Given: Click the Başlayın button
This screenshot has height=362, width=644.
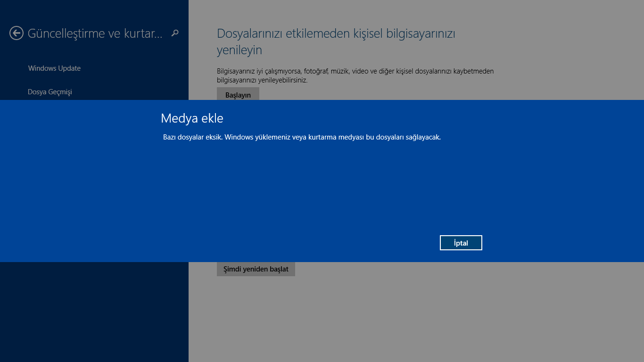Looking at the screenshot, I should coord(238,94).
